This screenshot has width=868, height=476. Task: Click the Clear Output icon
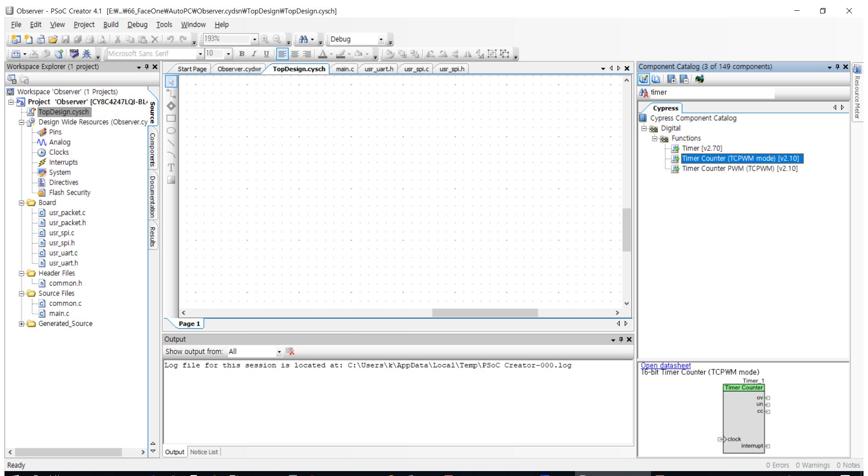(x=290, y=352)
